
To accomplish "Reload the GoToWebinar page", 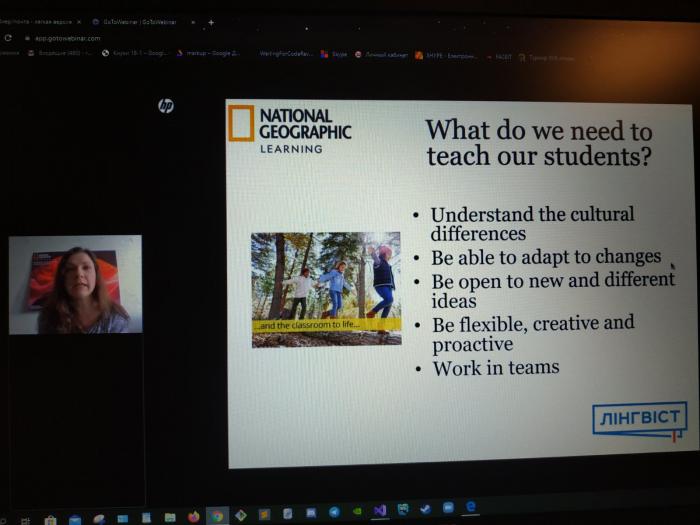I will click(9, 37).
